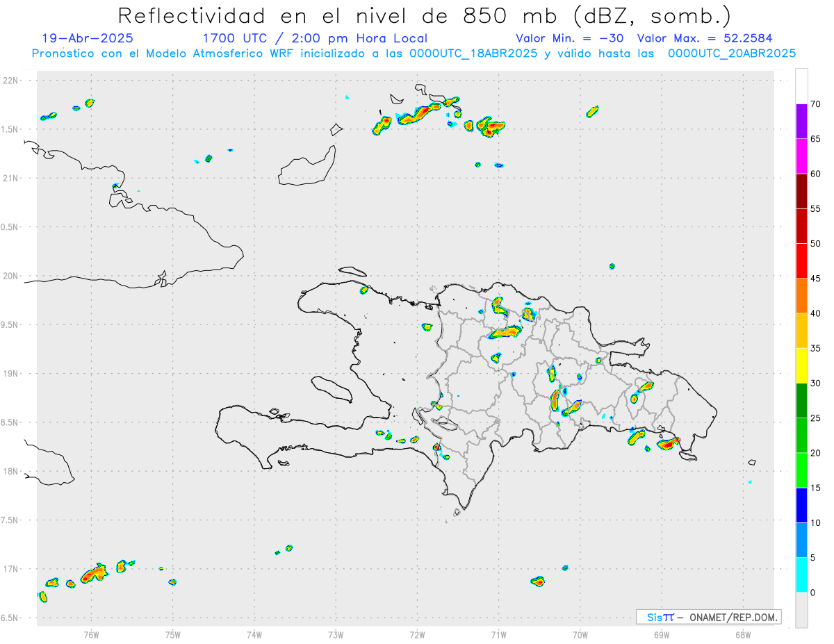Pick the gold 35–40 dBZ legend swatch

[x=801, y=331]
